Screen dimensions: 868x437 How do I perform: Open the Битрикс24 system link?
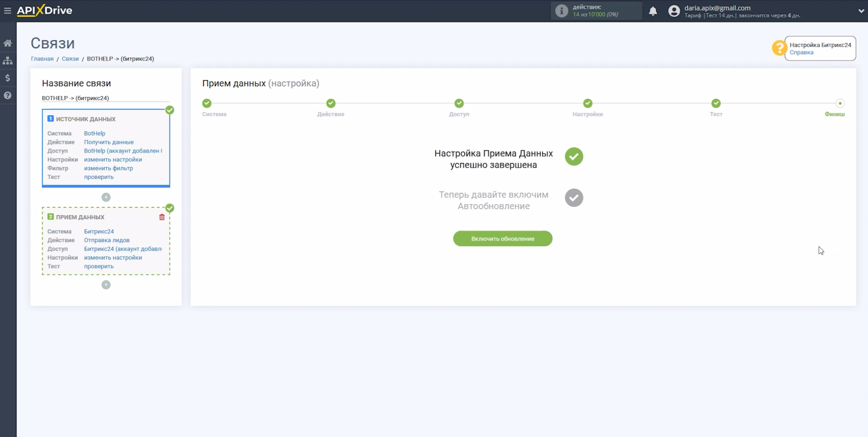tap(99, 231)
